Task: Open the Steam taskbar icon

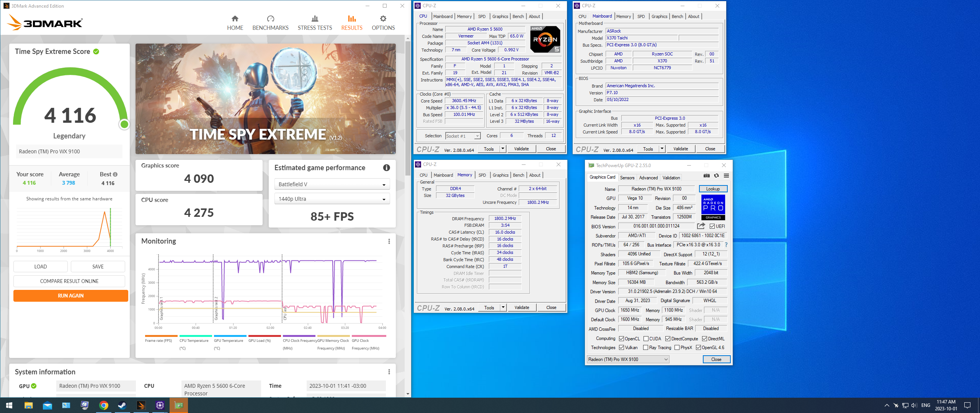Action: coord(122,405)
